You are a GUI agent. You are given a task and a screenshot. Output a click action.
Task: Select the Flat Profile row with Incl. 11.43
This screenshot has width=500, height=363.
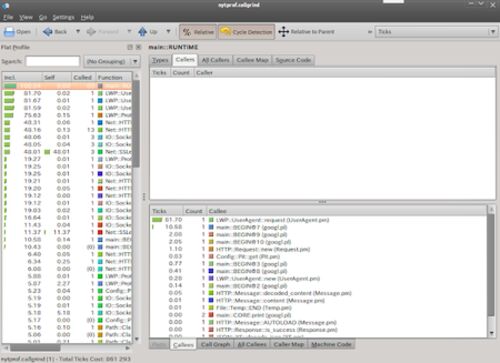tap(67, 225)
